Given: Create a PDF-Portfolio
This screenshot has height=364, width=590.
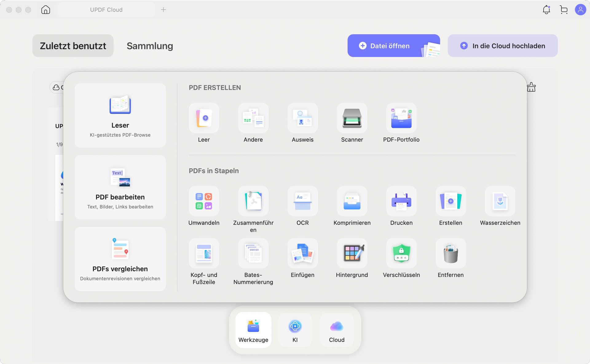Looking at the screenshot, I should pyautogui.click(x=401, y=118).
